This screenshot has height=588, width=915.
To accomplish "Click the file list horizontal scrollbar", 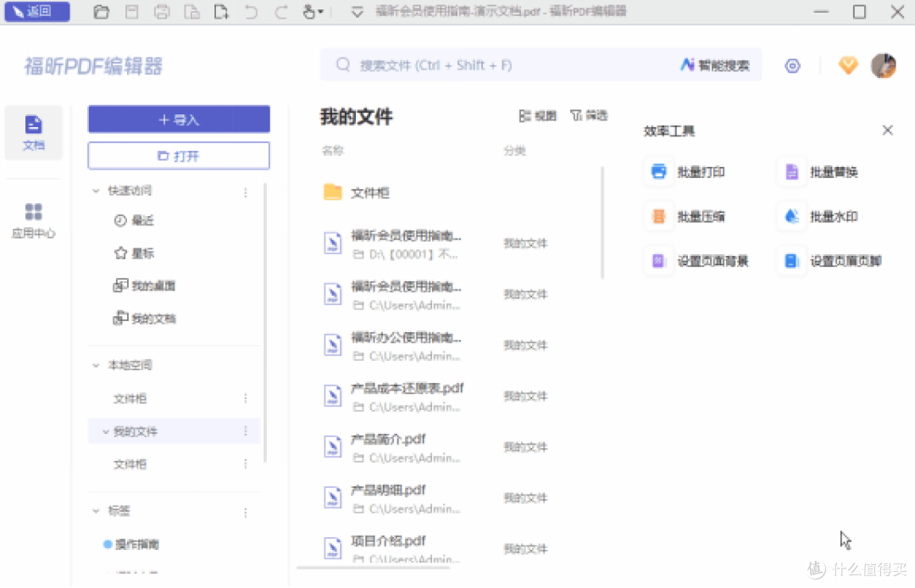I will click(374, 567).
